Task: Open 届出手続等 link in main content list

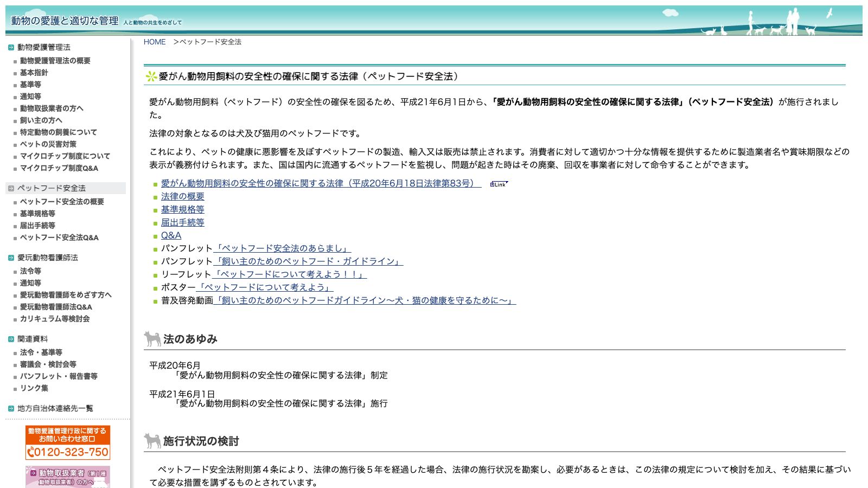Action: [x=183, y=222]
